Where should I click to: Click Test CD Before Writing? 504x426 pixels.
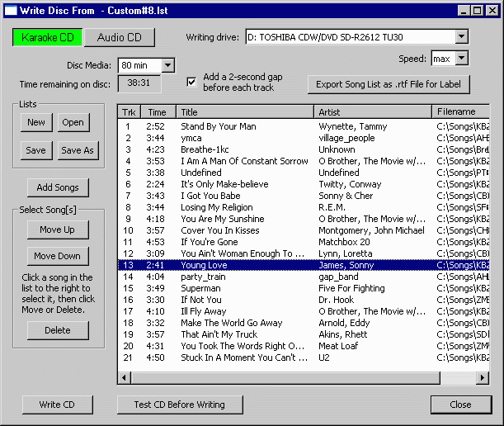click(180, 405)
